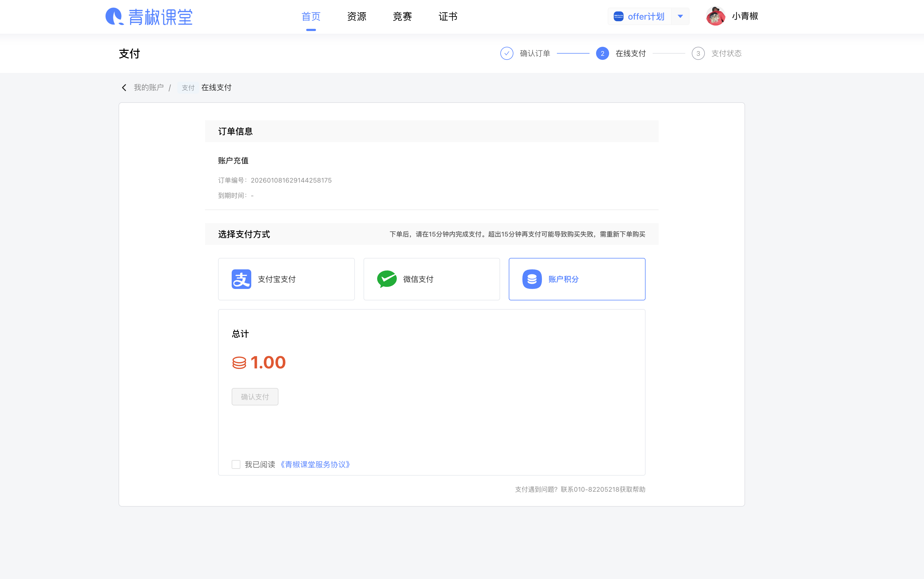Click the 青椒课堂 logo

click(x=149, y=17)
